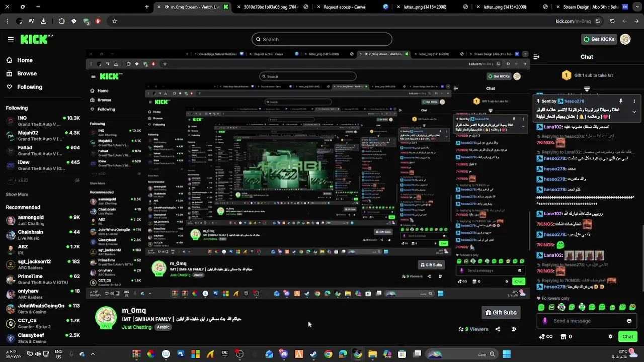Open Fahad channel in sidebar
Screen dimensions: 644x362
43,150
